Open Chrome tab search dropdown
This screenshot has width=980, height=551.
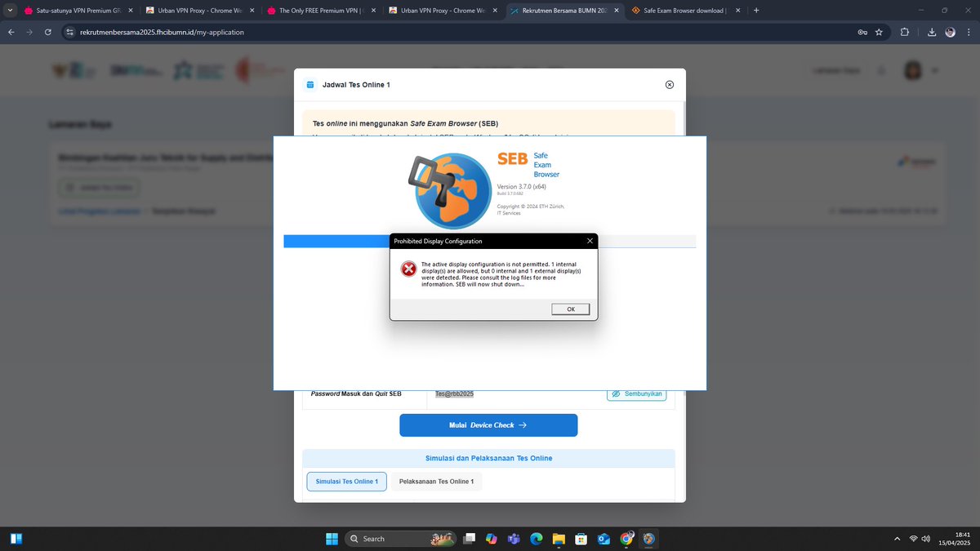point(10,11)
